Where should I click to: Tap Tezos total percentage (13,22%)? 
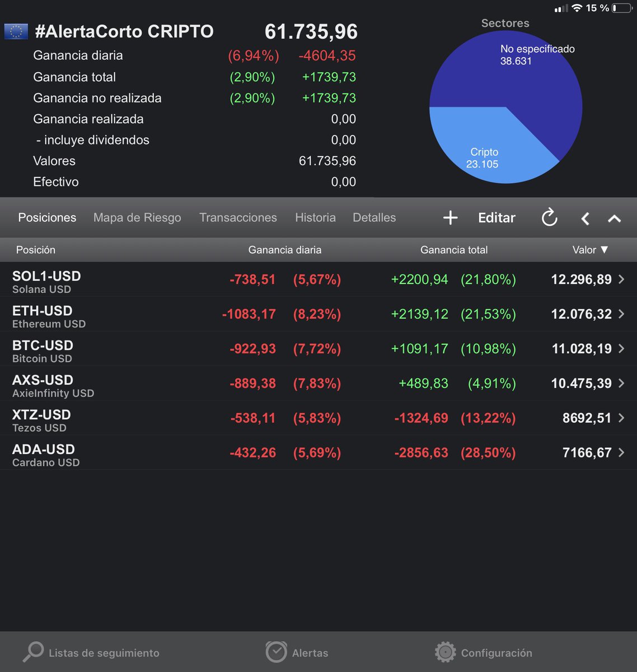(x=488, y=418)
